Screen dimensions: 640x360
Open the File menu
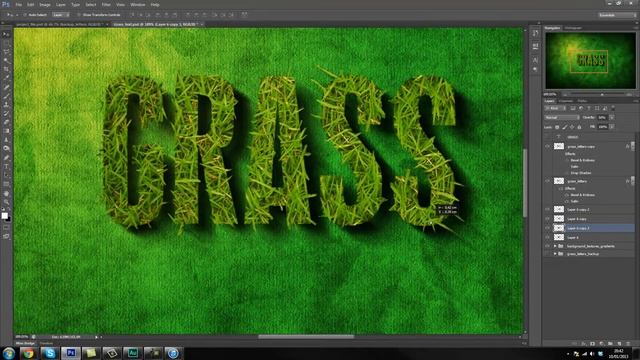(x=18, y=4)
